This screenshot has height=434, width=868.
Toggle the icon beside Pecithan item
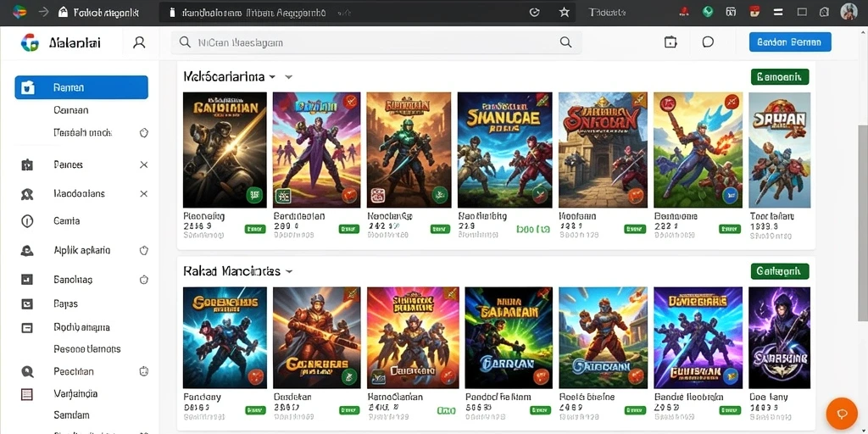point(144,371)
